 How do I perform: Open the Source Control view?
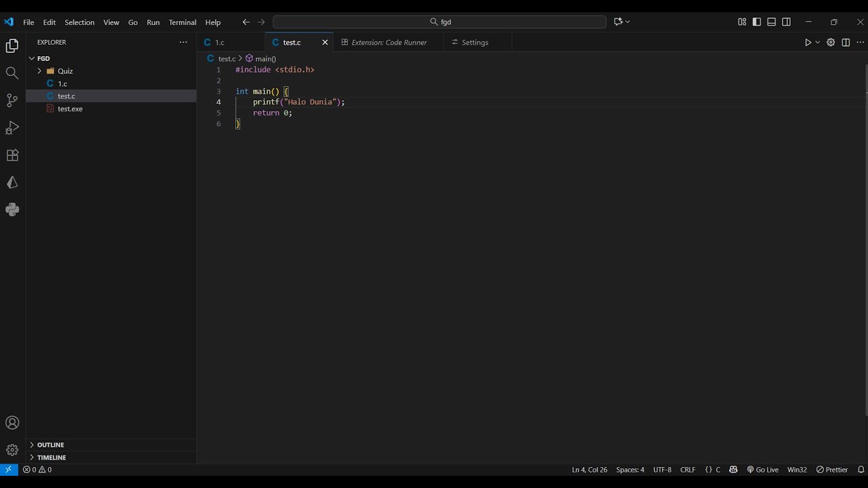12,100
